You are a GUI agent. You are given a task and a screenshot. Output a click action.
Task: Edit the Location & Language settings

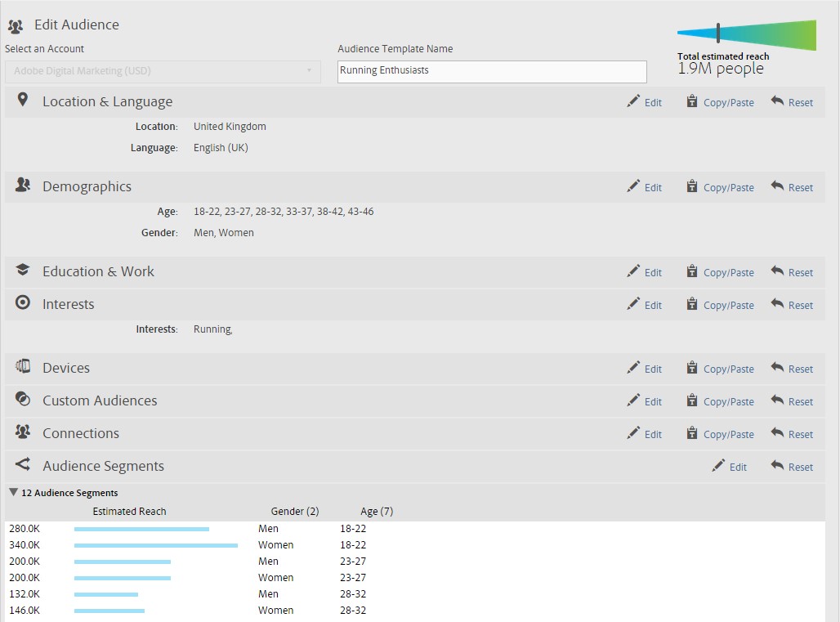tap(645, 102)
